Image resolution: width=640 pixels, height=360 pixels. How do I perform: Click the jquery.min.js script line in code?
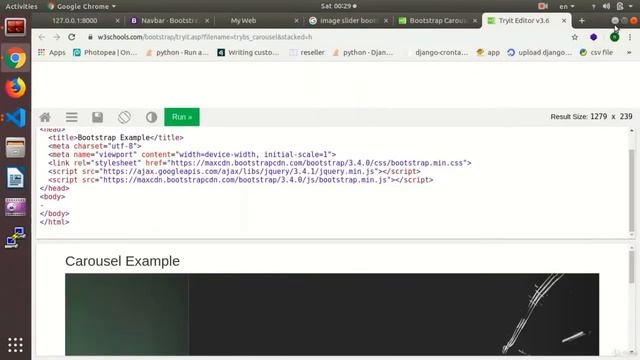coord(234,171)
